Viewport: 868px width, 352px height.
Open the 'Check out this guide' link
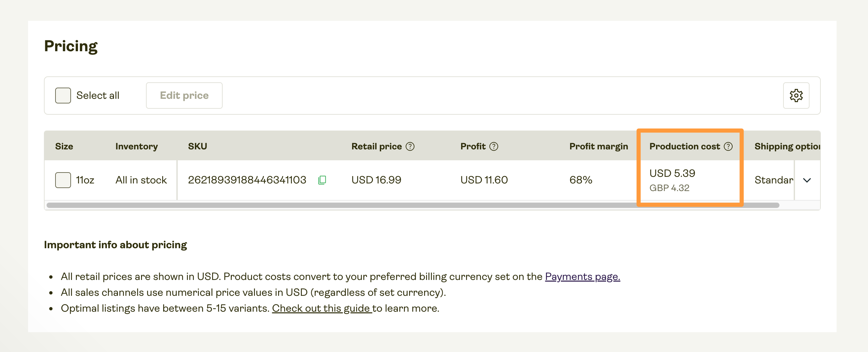pos(322,308)
